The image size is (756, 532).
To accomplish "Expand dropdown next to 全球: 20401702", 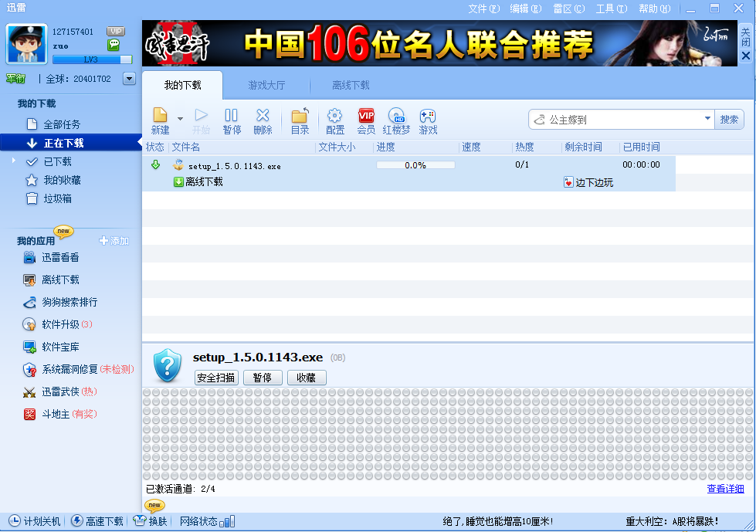I will tap(129, 79).
